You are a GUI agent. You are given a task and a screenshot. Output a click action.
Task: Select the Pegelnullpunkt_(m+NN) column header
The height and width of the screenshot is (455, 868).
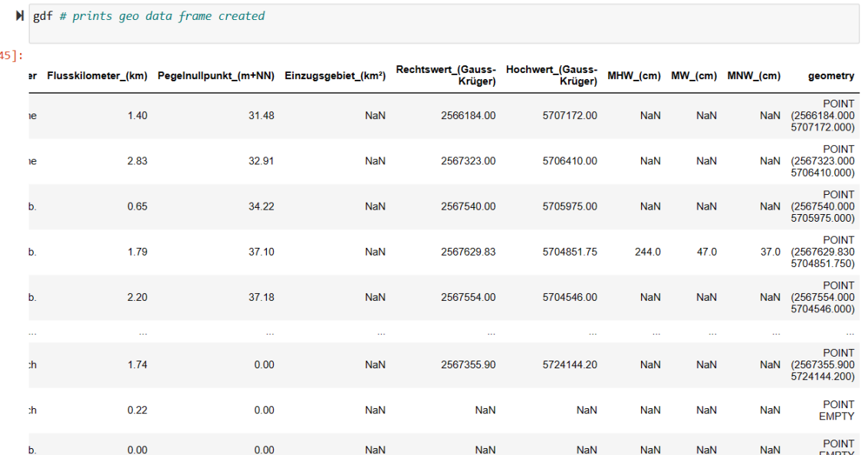pos(215,76)
